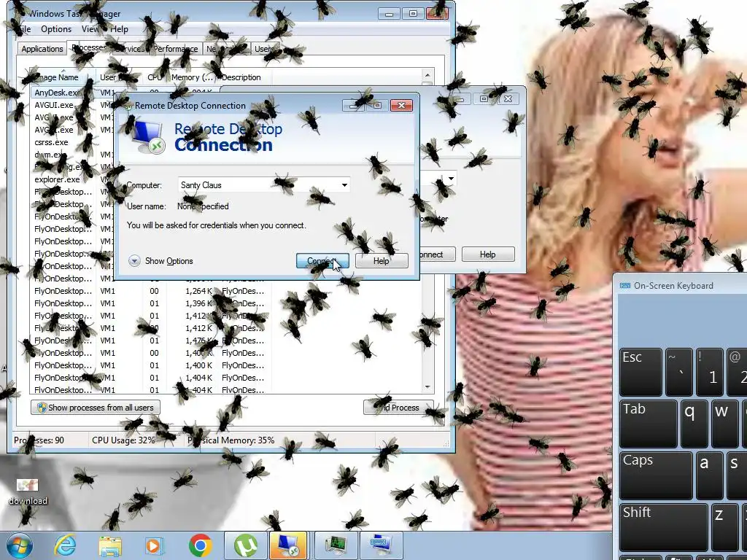
Task: Click the q key on On-Screen Keyboard
Action: click(694, 424)
